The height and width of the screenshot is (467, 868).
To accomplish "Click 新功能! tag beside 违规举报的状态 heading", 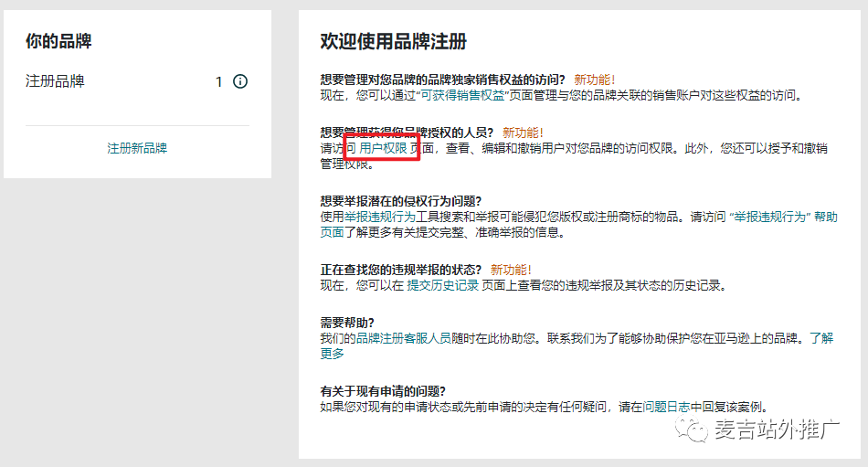I will coord(511,270).
